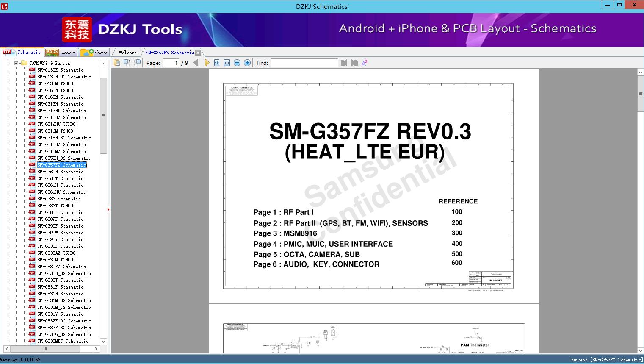
Task: Click the Find search box
Action: coord(304,63)
